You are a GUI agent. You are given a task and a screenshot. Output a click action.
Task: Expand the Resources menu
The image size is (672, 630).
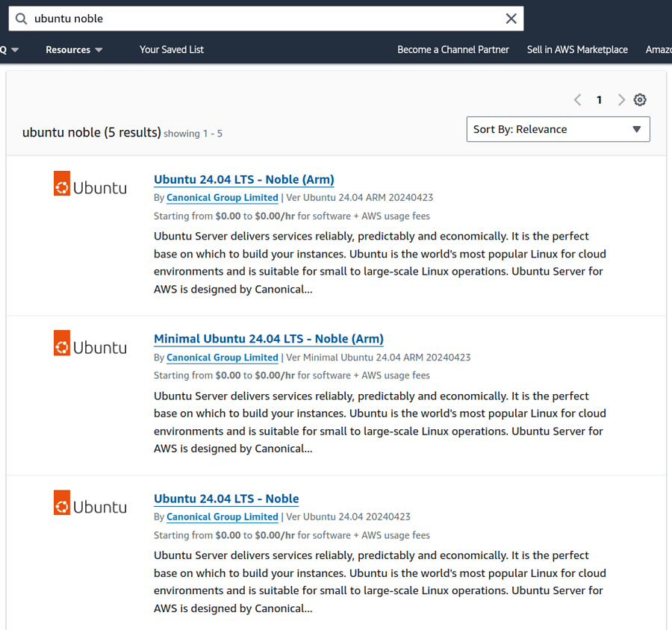click(73, 49)
